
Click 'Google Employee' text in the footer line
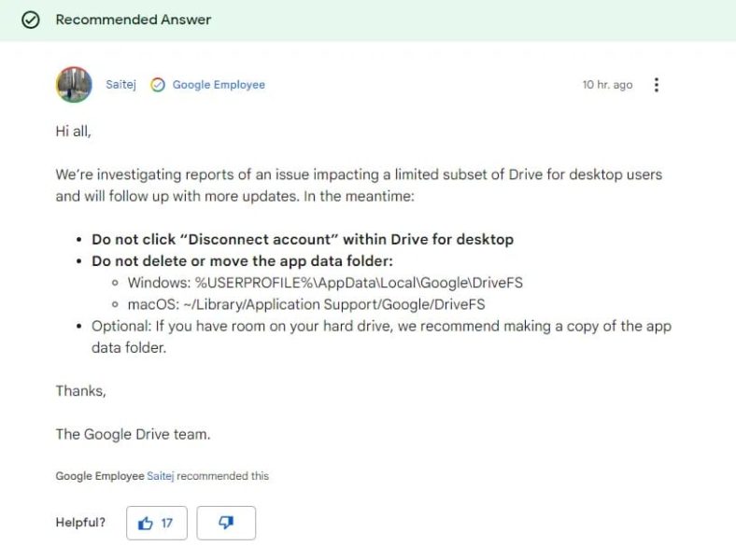click(99, 476)
